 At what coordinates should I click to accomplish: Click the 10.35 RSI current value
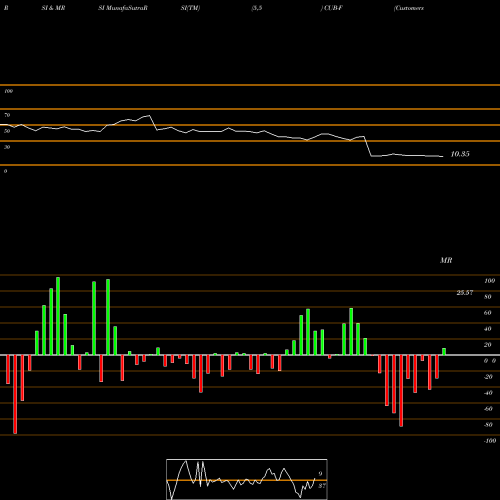[460, 154]
